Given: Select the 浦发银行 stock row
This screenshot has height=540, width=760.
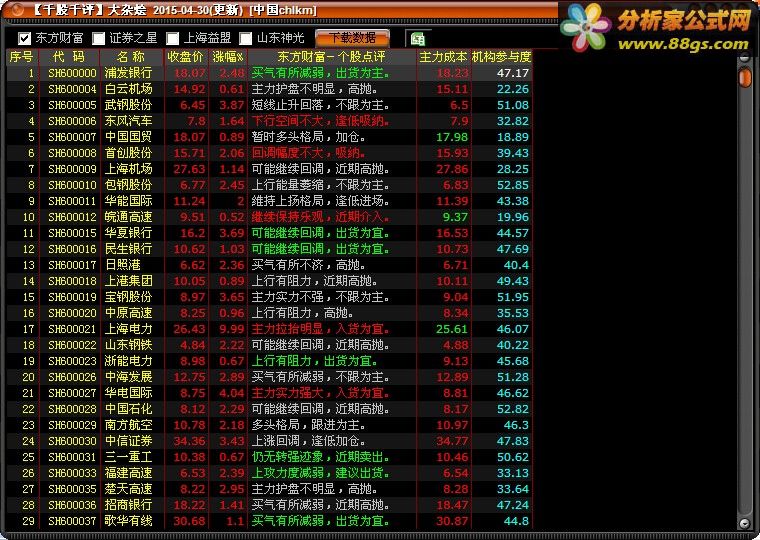Looking at the screenshot, I should tap(269, 73).
